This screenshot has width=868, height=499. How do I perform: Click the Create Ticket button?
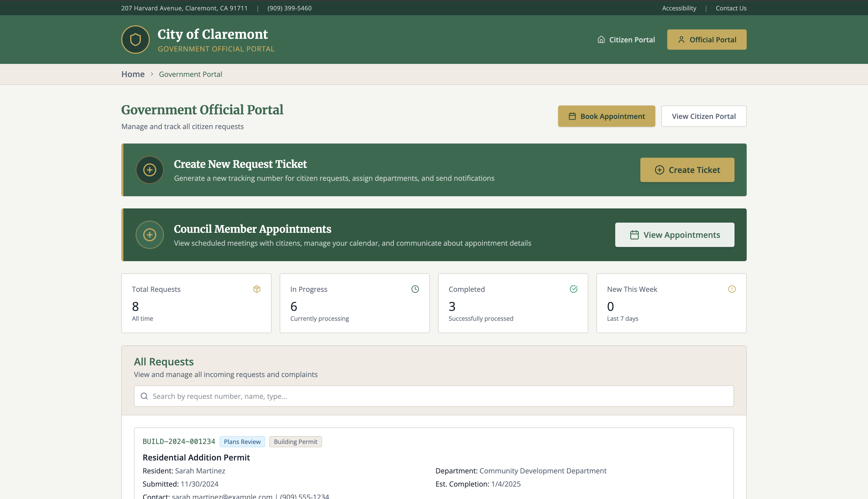pyautogui.click(x=687, y=170)
